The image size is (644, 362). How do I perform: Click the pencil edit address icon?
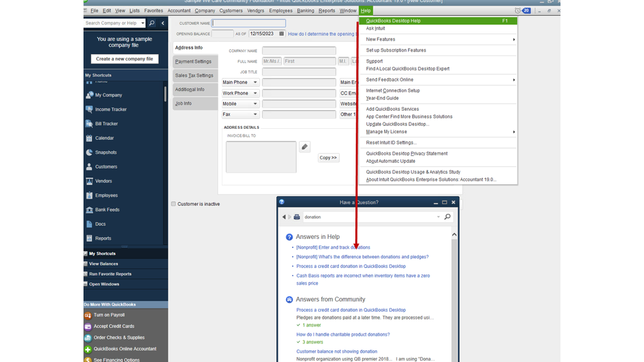click(x=304, y=147)
